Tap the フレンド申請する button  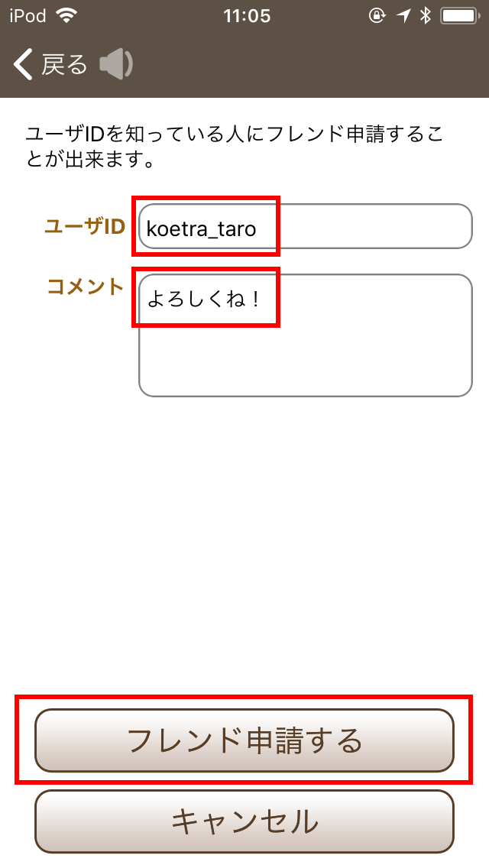(244, 740)
